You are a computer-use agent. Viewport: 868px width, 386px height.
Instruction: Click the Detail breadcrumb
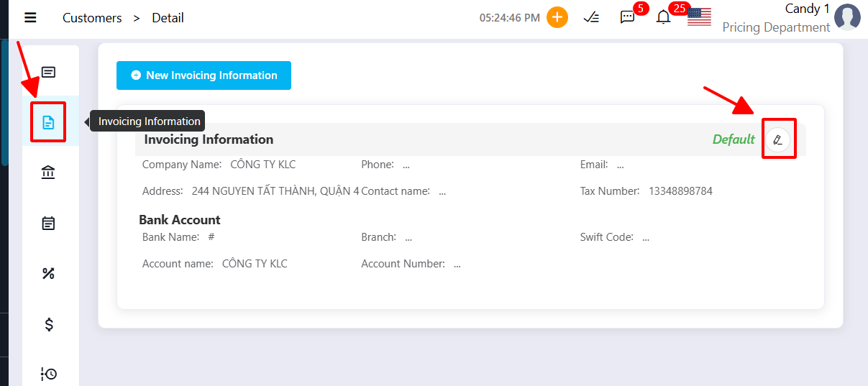pos(168,18)
